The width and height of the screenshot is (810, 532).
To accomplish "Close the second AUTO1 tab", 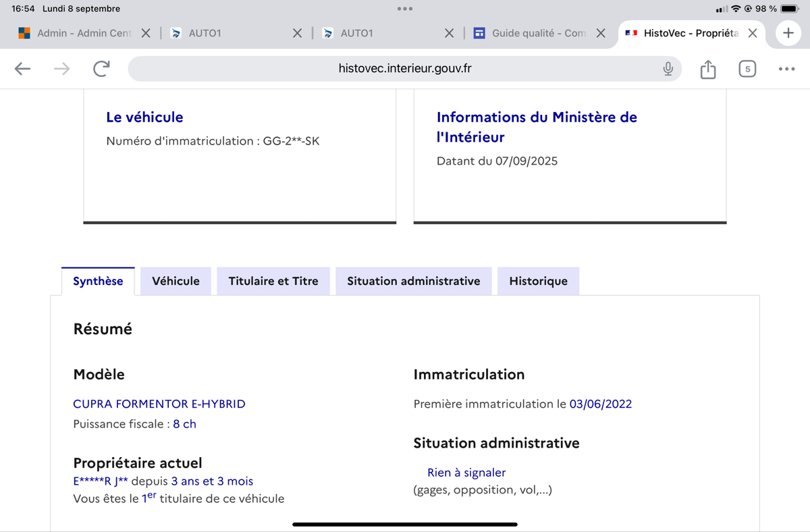I will pos(450,33).
